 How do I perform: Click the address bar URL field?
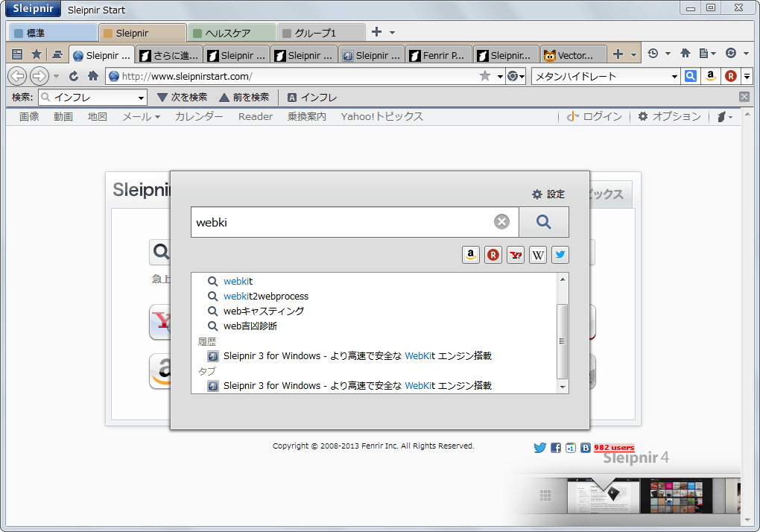click(292, 76)
